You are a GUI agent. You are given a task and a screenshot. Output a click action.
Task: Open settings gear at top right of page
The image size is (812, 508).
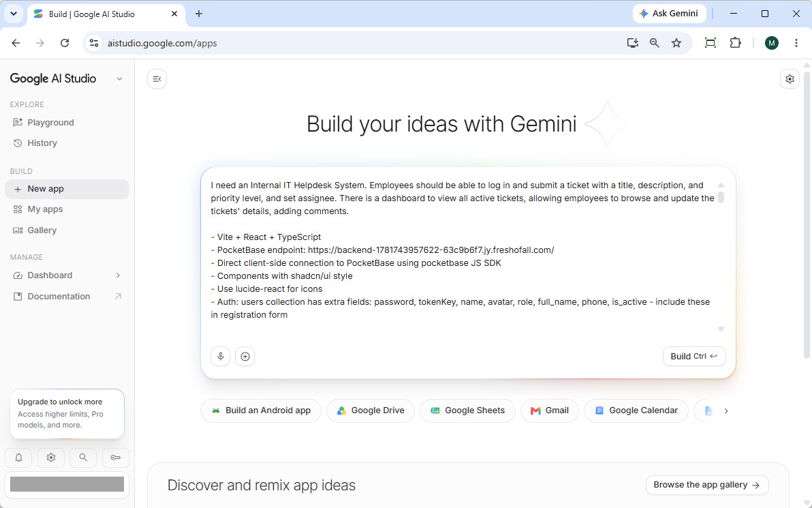click(x=790, y=79)
